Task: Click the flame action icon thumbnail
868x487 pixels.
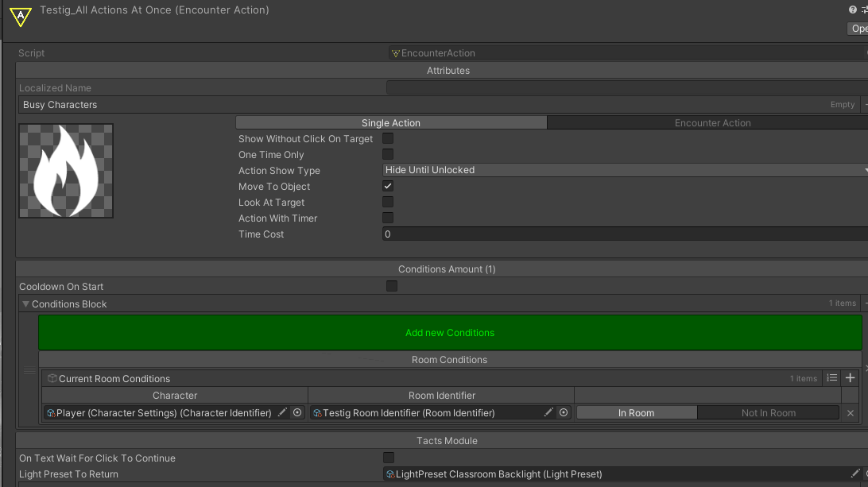Action: click(66, 171)
